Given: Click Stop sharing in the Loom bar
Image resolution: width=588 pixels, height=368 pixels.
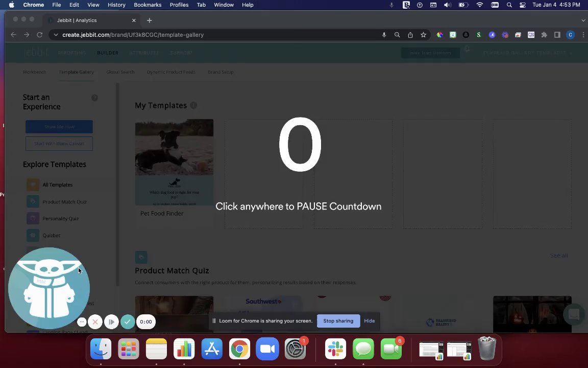Looking at the screenshot, I should click(x=338, y=321).
